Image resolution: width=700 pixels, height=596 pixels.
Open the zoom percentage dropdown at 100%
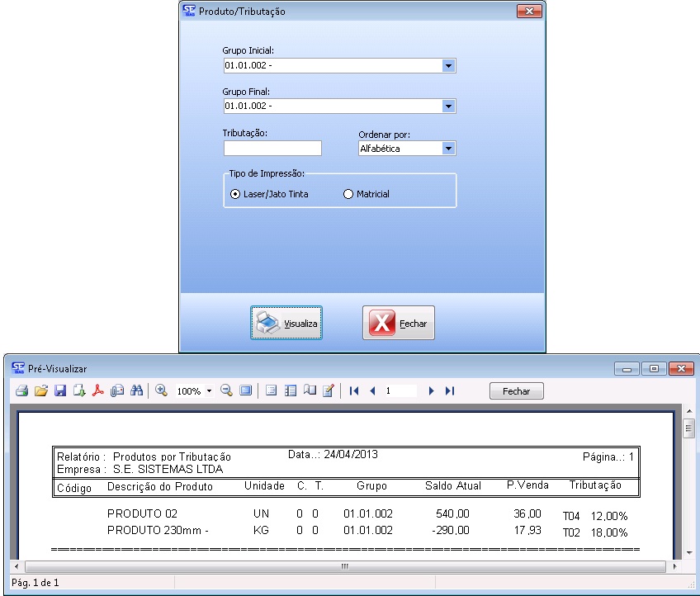point(209,391)
